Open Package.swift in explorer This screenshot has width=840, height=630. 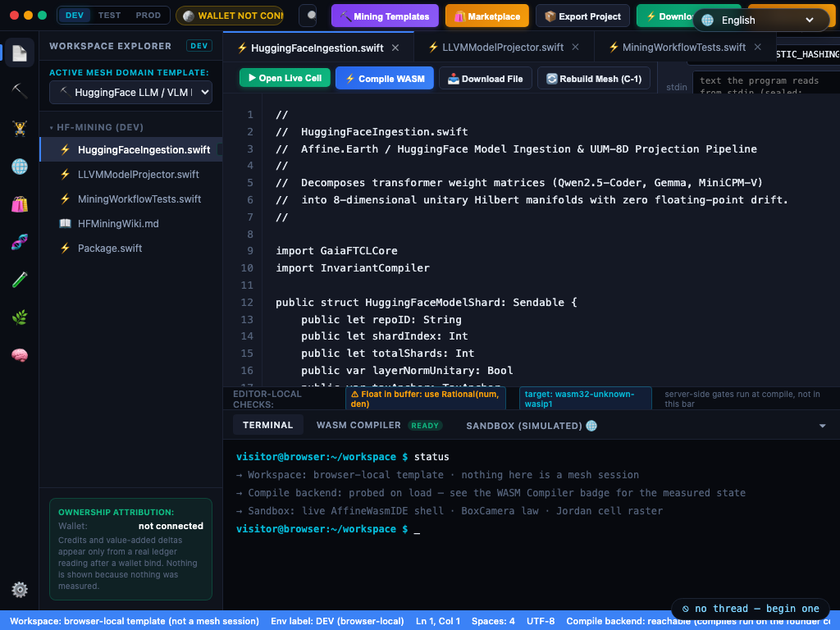pyautogui.click(x=131, y=248)
